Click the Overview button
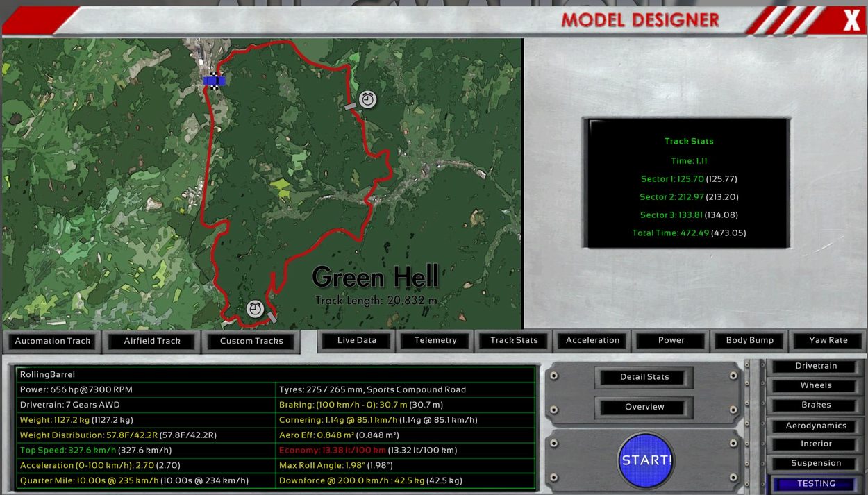The height and width of the screenshot is (495, 868). click(x=644, y=407)
